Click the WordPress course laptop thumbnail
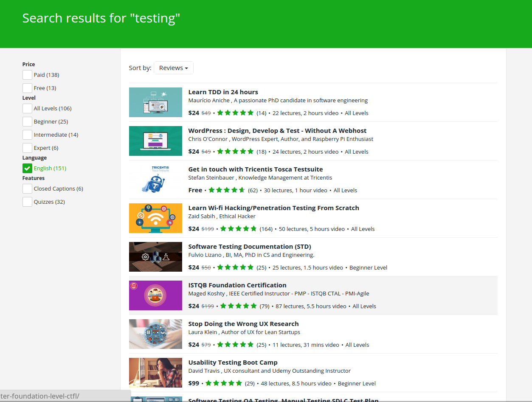532x402 pixels. click(155, 141)
